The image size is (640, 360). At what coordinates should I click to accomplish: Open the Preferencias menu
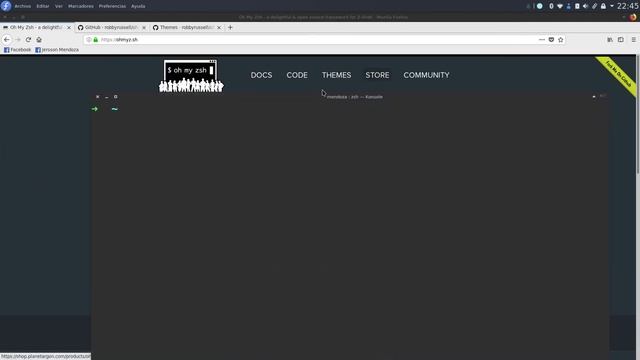pos(112,6)
